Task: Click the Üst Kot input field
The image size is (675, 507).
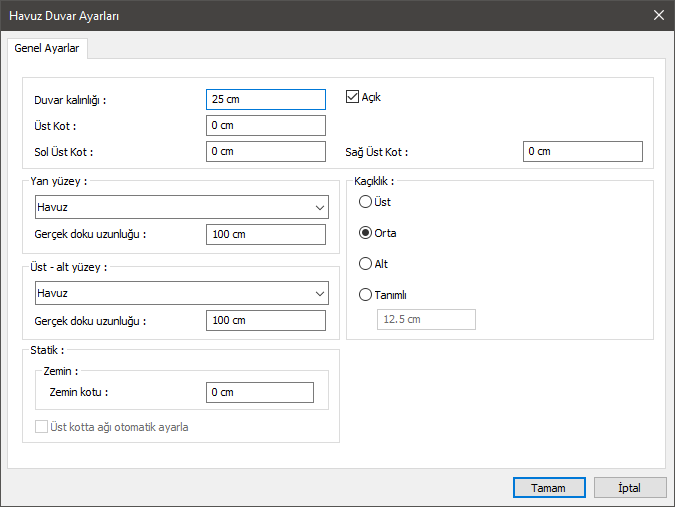Action: (x=265, y=125)
